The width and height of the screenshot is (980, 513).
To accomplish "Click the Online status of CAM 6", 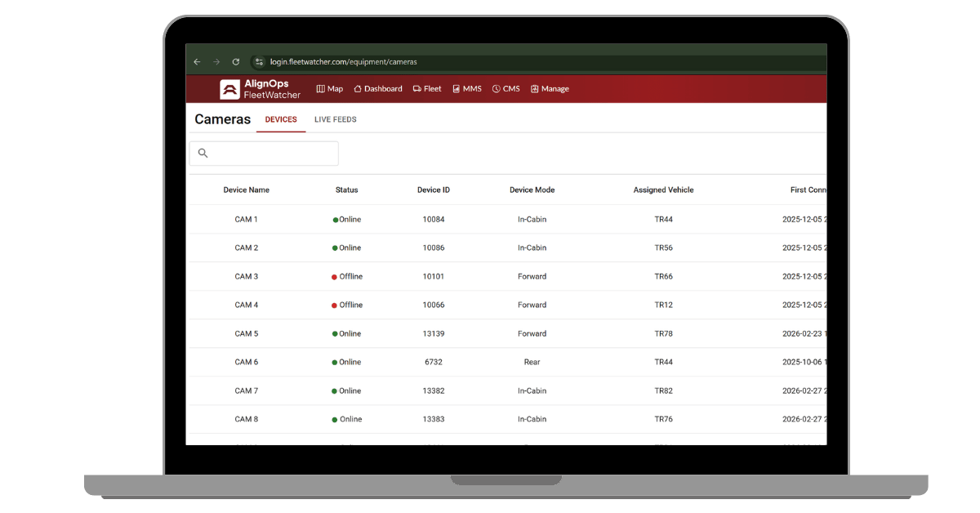I will (347, 363).
